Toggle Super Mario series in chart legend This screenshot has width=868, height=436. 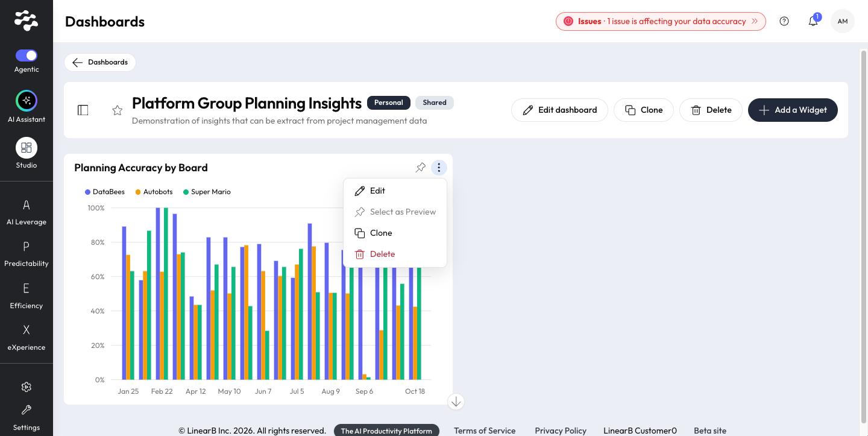tap(207, 192)
